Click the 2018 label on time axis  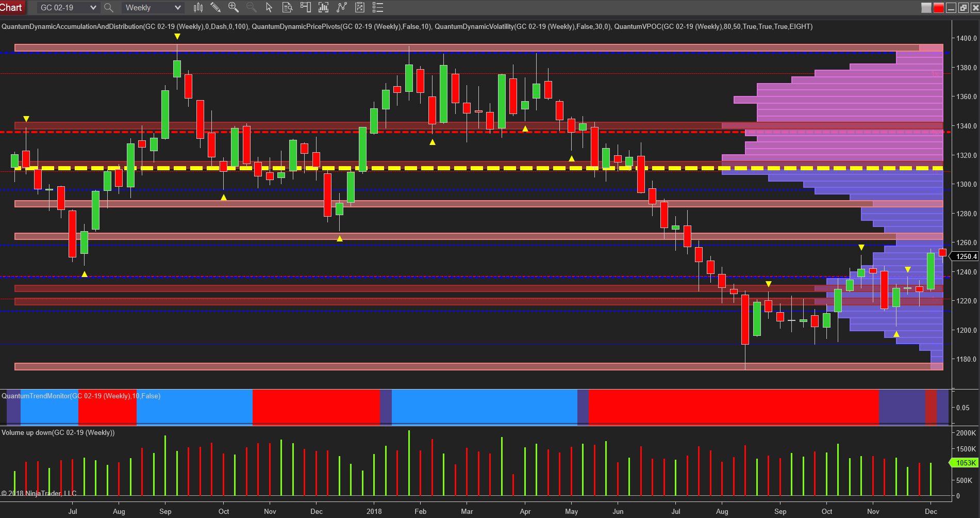pos(374,511)
